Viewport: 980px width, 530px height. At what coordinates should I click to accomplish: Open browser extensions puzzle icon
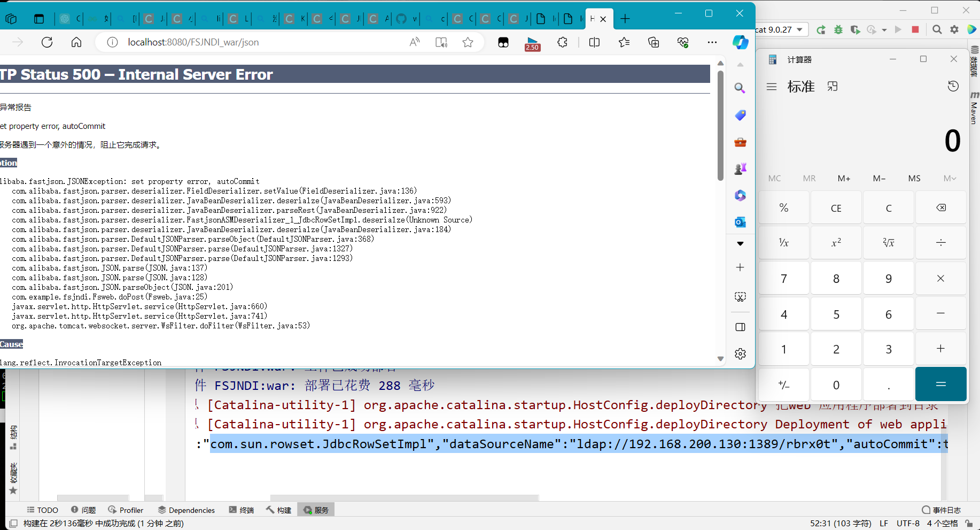[x=562, y=42]
